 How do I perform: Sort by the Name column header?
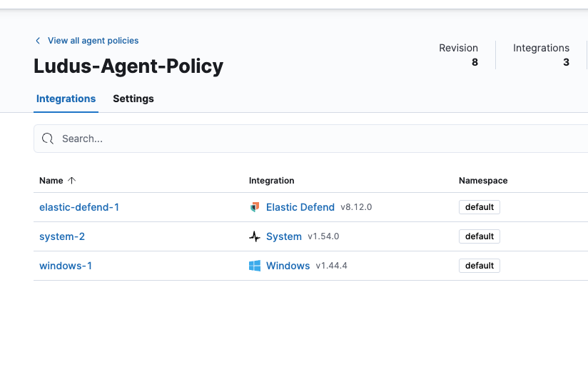click(x=51, y=181)
